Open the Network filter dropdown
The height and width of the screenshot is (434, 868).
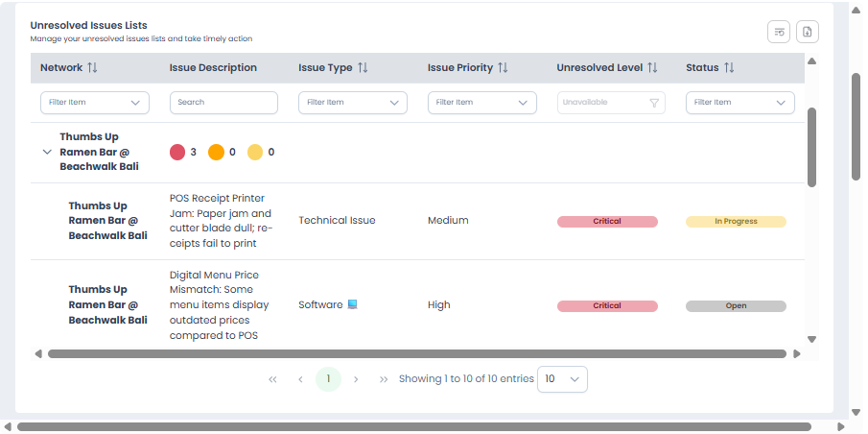94,103
